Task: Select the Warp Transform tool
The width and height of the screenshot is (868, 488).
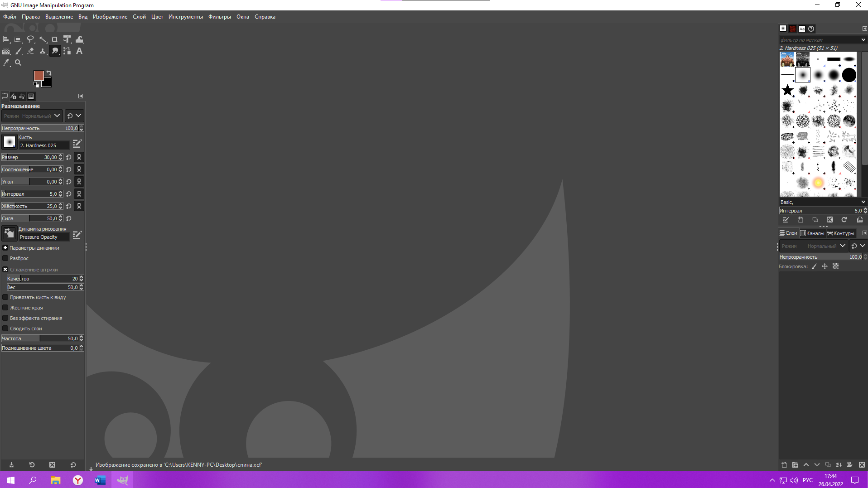Action: [79, 39]
